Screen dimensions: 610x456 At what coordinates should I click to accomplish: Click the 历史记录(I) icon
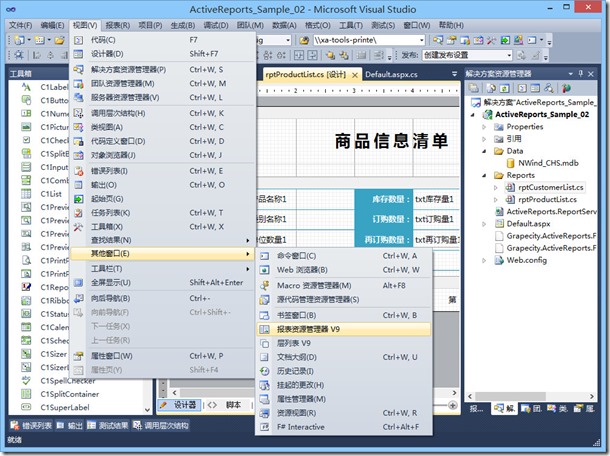pyautogui.click(x=265, y=371)
